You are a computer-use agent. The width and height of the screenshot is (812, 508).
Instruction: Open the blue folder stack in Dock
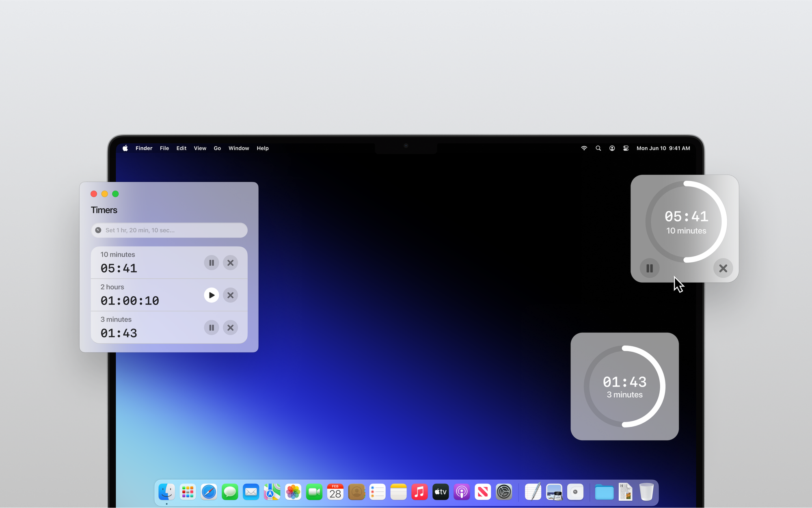[x=604, y=492]
